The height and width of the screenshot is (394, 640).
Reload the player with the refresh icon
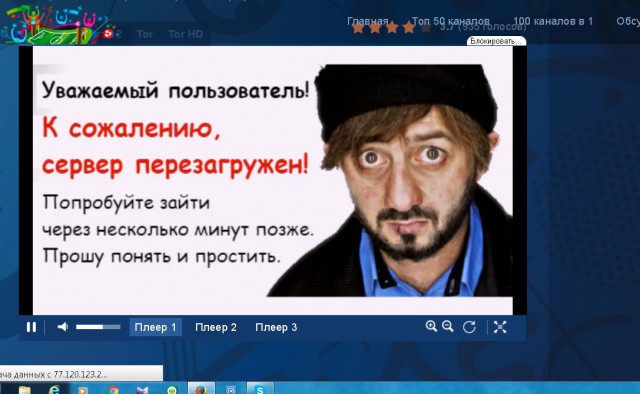[x=469, y=327]
